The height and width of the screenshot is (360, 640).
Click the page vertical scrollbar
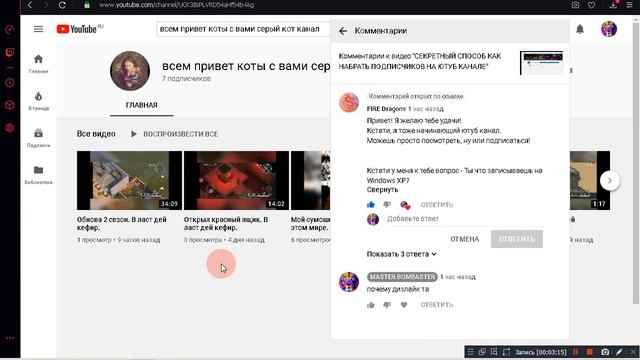point(636,163)
